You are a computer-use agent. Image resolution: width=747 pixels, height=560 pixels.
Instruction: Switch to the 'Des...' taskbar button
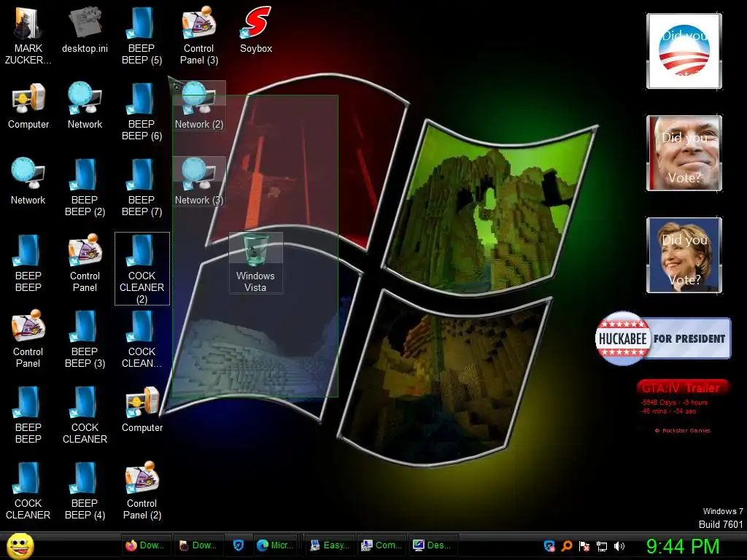click(433, 545)
